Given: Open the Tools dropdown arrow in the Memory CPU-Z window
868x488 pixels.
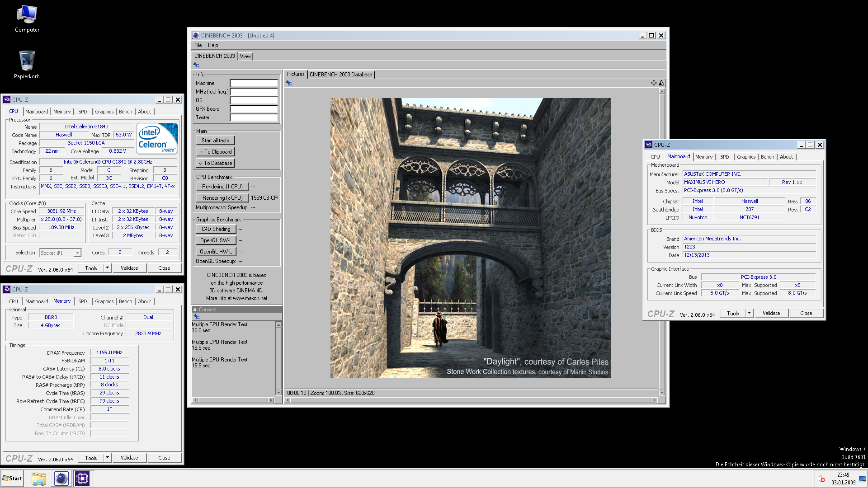Looking at the screenshot, I should [107, 458].
